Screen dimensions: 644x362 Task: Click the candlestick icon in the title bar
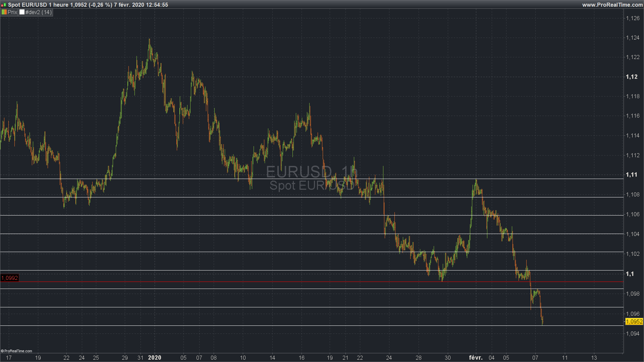click(3, 5)
